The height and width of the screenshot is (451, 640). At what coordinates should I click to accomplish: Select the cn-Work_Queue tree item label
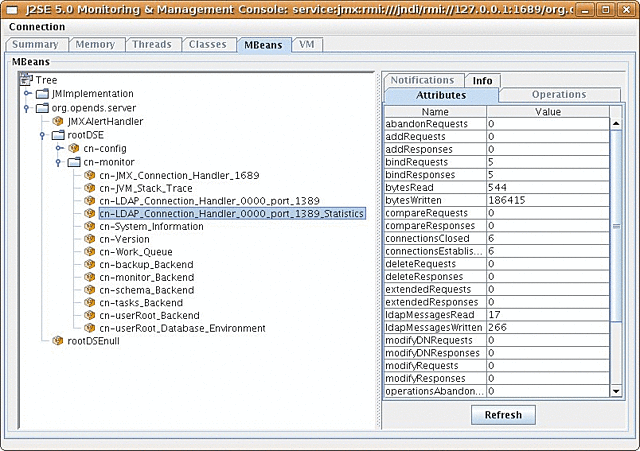click(136, 252)
